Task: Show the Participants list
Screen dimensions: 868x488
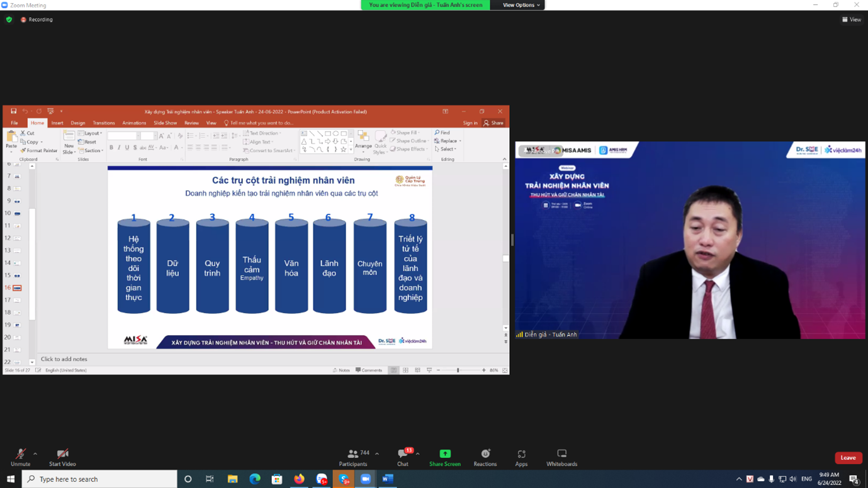Action: [x=353, y=457]
